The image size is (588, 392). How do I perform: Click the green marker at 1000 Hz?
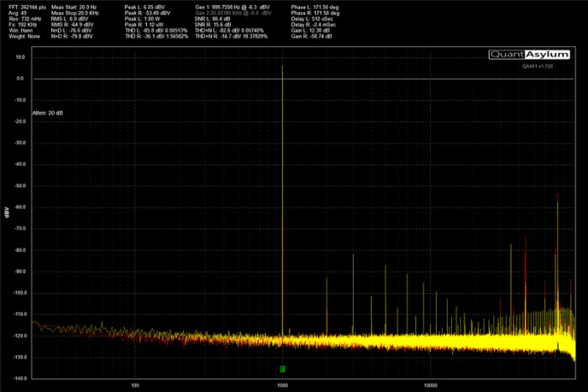tap(282, 369)
